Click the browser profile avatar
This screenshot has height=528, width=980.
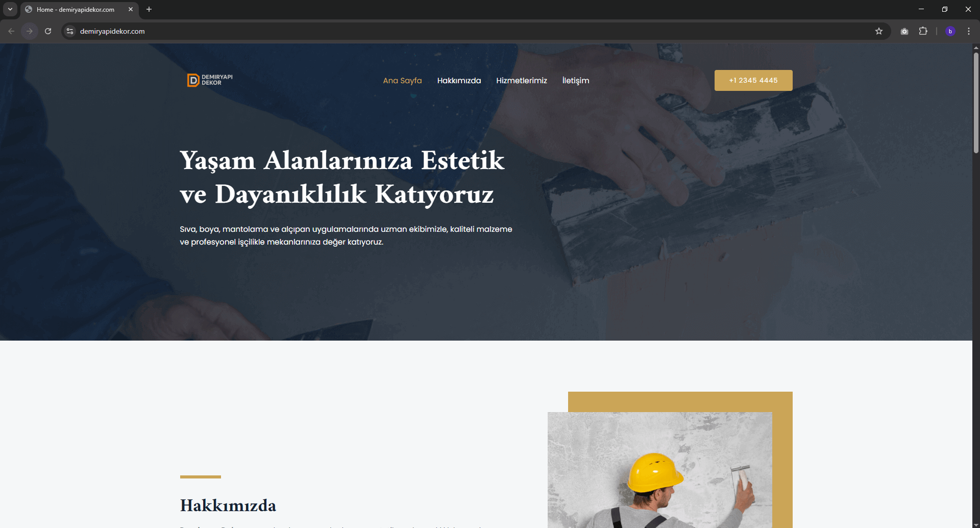(x=950, y=31)
